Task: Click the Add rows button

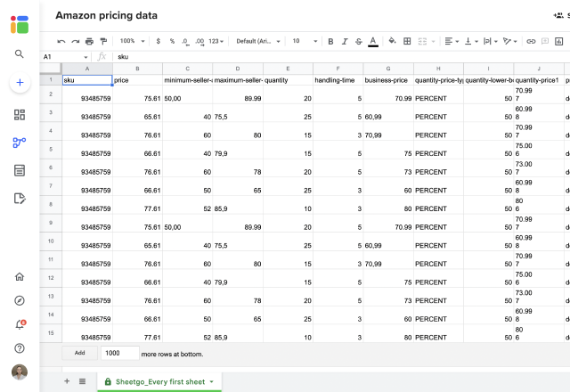Action: 79,353
